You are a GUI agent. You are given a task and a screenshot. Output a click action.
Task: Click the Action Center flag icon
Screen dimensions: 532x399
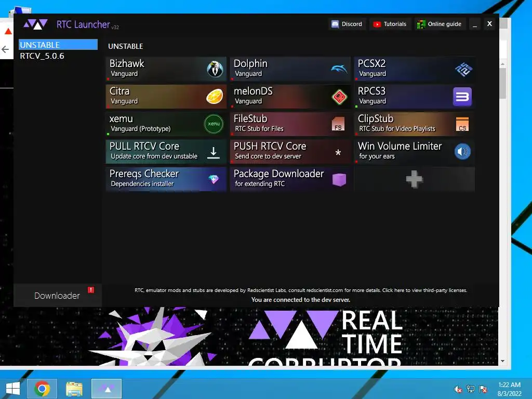coord(483,389)
